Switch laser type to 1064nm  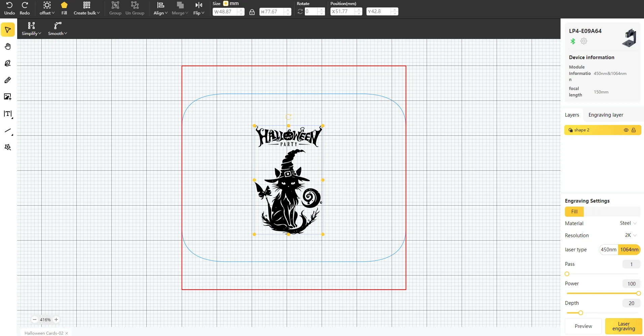[x=629, y=250]
